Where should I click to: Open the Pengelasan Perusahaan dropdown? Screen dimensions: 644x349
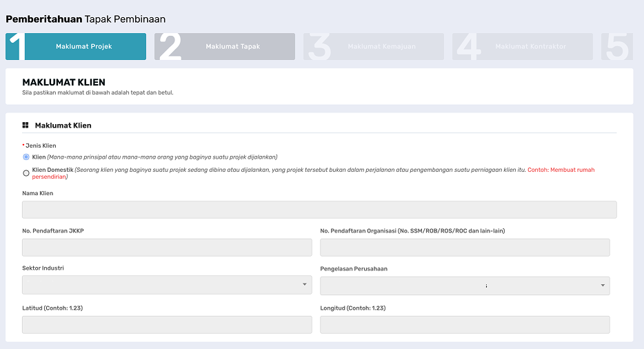click(x=465, y=286)
